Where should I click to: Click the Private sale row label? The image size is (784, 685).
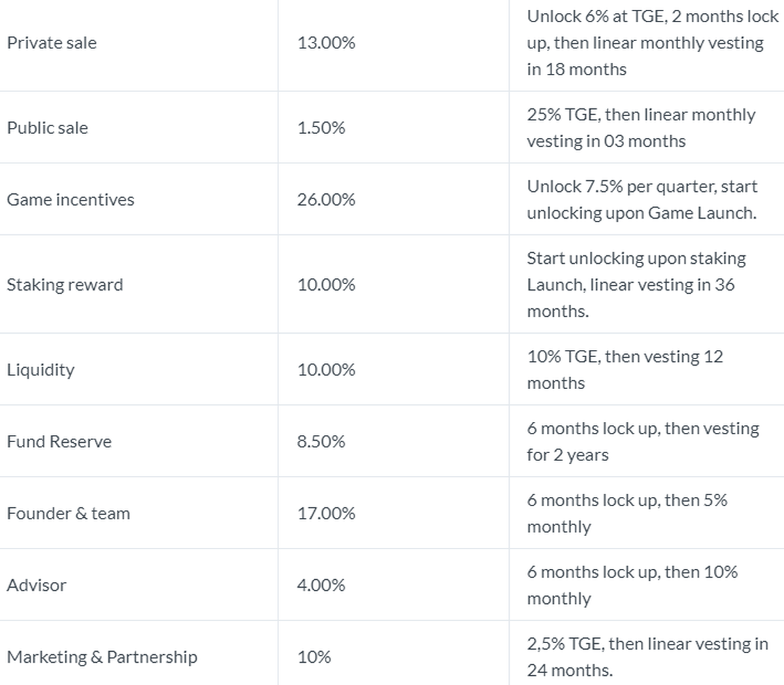(52, 43)
